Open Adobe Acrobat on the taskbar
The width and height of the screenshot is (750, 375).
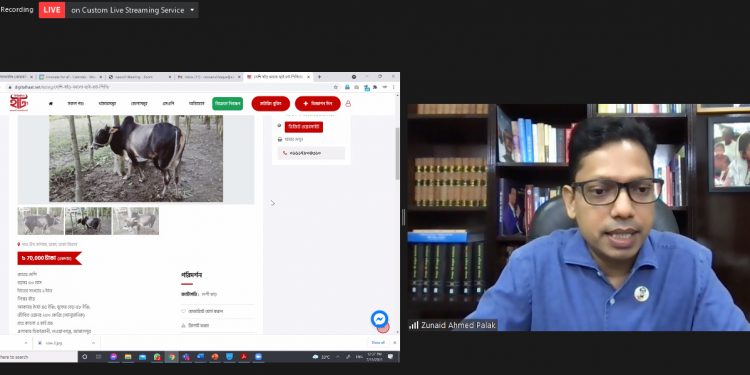pyautogui.click(x=244, y=357)
